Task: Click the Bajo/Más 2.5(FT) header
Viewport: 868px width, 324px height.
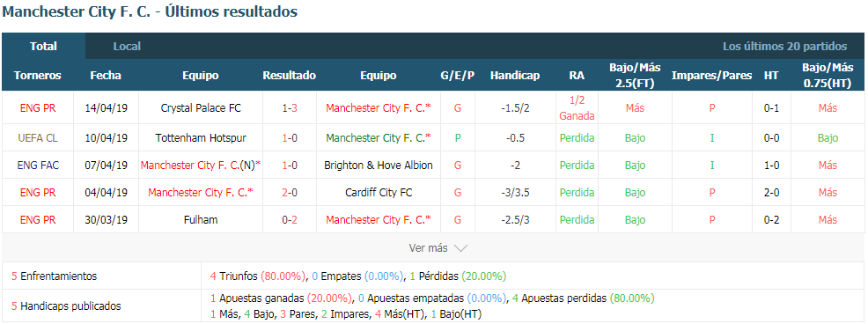Action: tap(635, 76)
